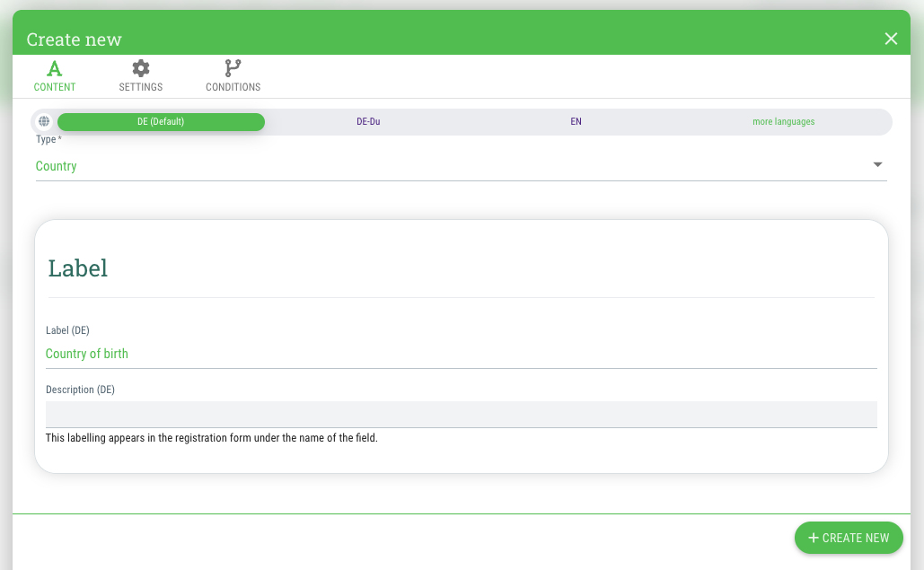This screenshot has height=570, width=924.
Task: Click the labelling hint text
Action: [212, 438]
